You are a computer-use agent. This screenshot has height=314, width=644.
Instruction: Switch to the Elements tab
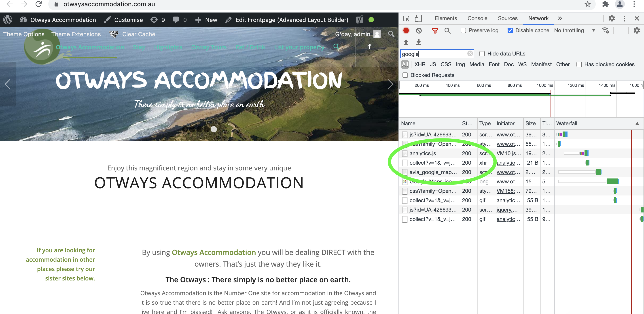(x=446, y=18)
